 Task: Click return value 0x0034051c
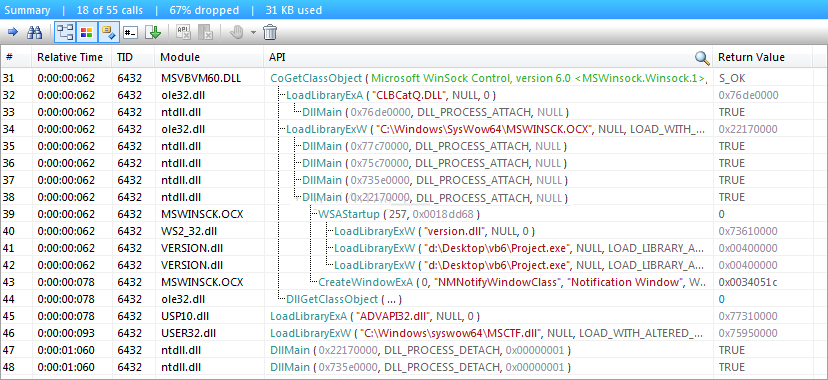(x=748, y=282)
